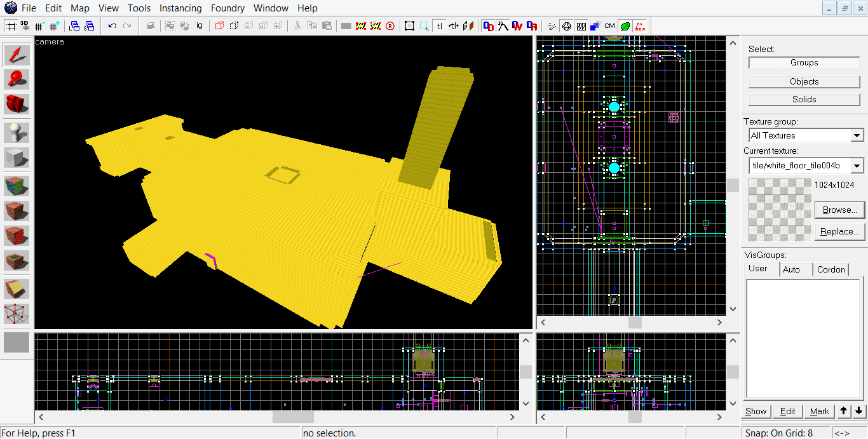Toggle the nodraw button

(x=639, y=26)
